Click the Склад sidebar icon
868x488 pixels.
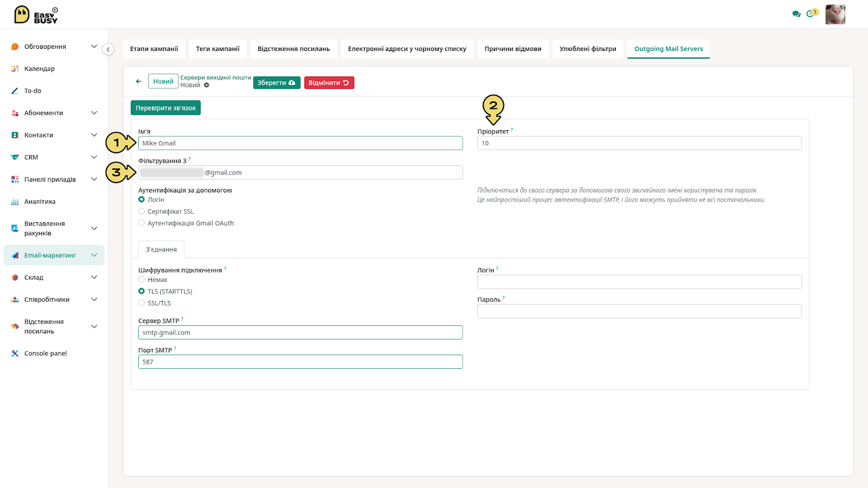click(x=15, y=278)
